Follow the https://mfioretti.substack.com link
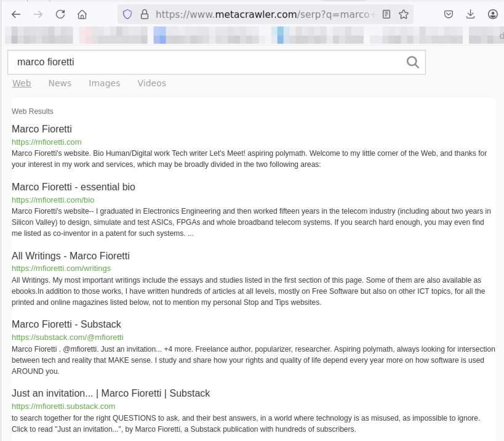Viewport: 504px width, 441px height. [x=63, y=407]
